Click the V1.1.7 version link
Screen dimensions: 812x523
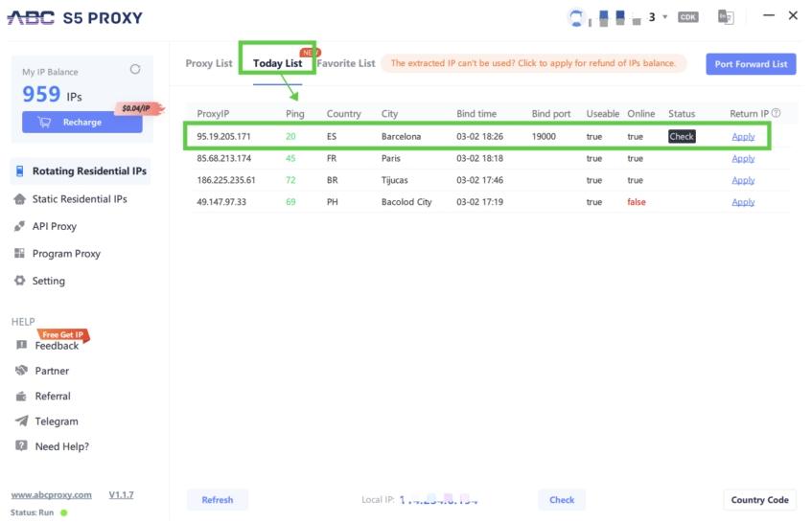tap(121, 494)
